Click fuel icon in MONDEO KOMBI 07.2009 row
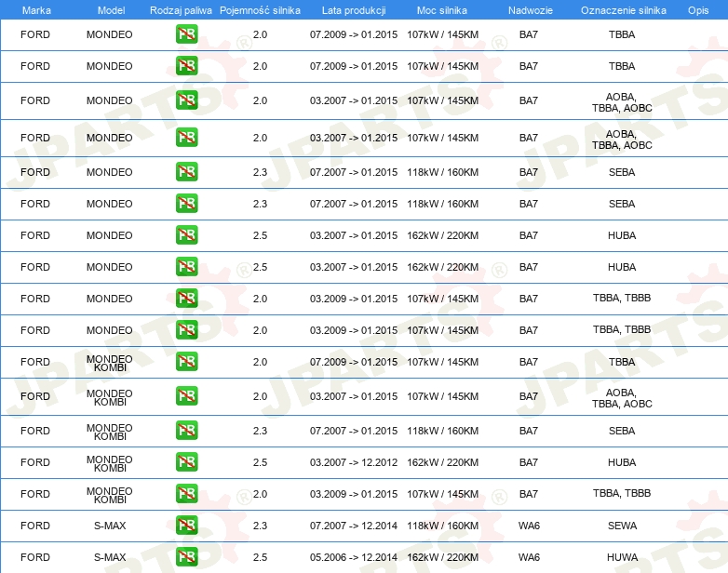 (x=186, y=362)
